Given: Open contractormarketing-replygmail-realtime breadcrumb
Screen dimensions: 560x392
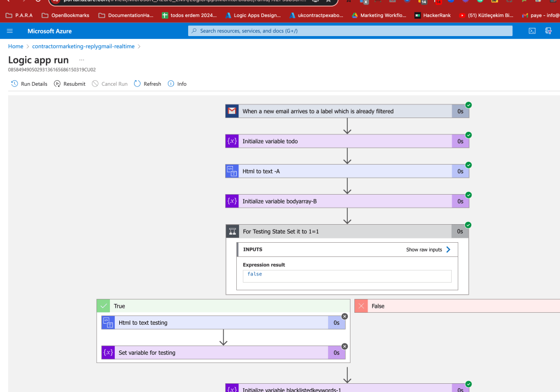Looking at the screenshot, I should click(83, 46).
